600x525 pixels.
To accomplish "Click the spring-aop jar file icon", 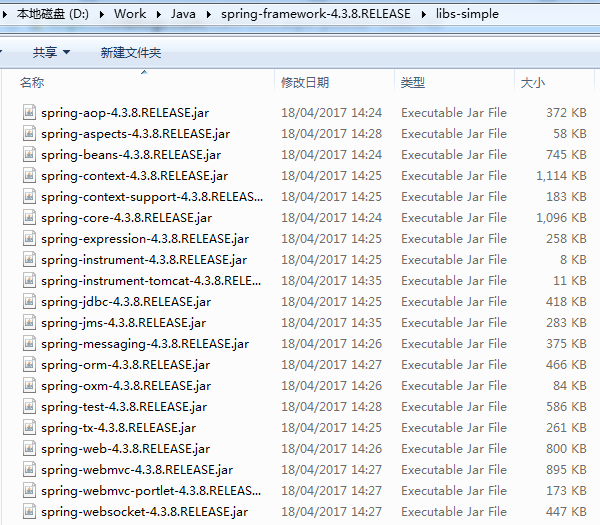I will (29, 112).
